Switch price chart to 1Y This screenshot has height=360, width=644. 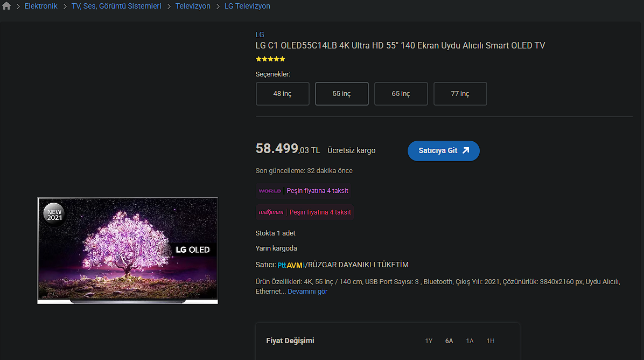point(429,341)
